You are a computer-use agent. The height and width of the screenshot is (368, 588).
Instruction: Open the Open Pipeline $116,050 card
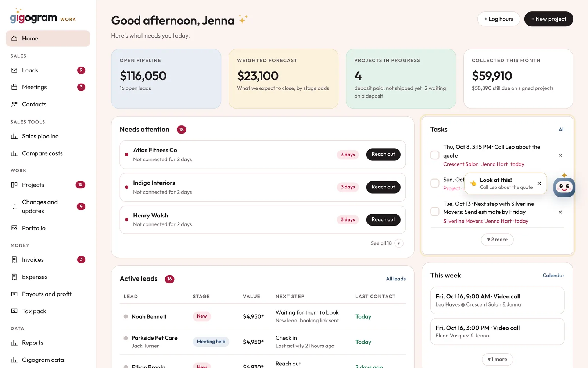(166, 79)
